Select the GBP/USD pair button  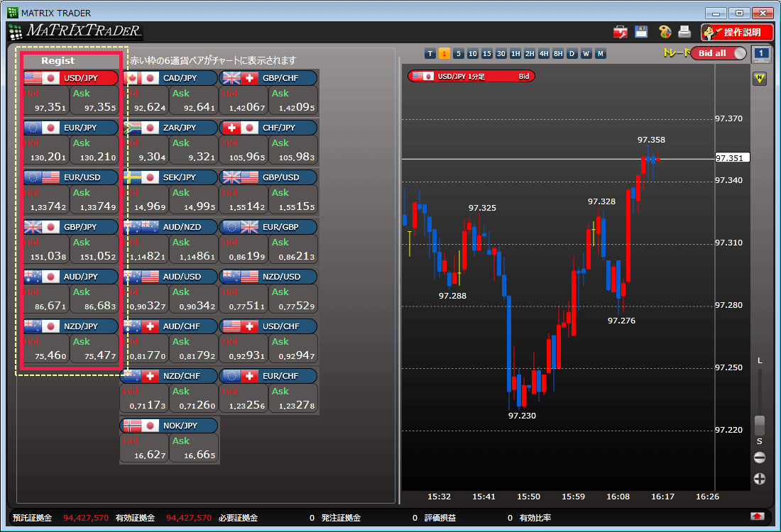(x=268, y=177)
